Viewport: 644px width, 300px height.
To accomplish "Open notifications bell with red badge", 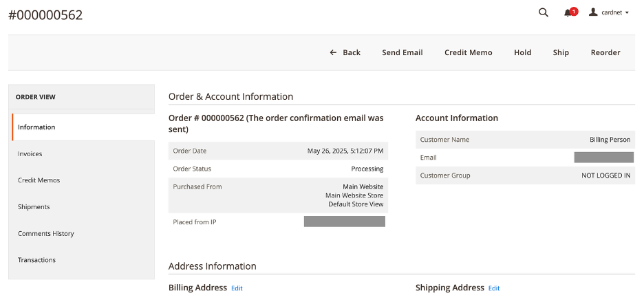I will 570,12.
